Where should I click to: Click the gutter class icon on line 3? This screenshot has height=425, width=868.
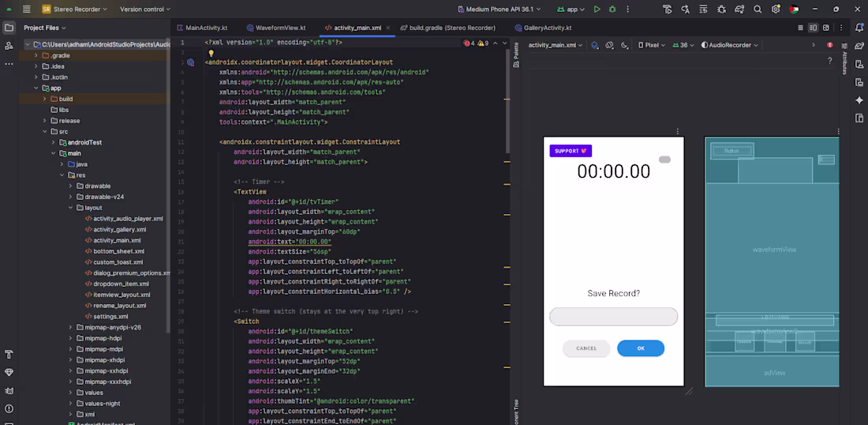coord(190,62)
